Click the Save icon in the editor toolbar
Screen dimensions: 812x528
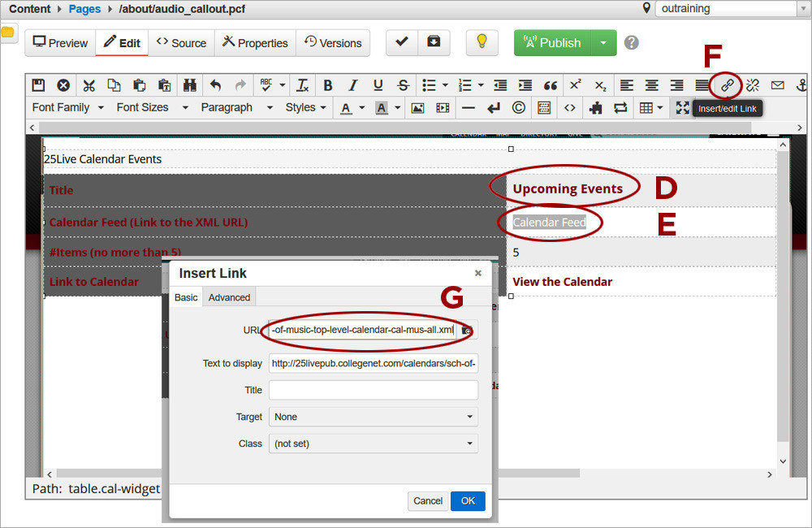pos(38,85)
